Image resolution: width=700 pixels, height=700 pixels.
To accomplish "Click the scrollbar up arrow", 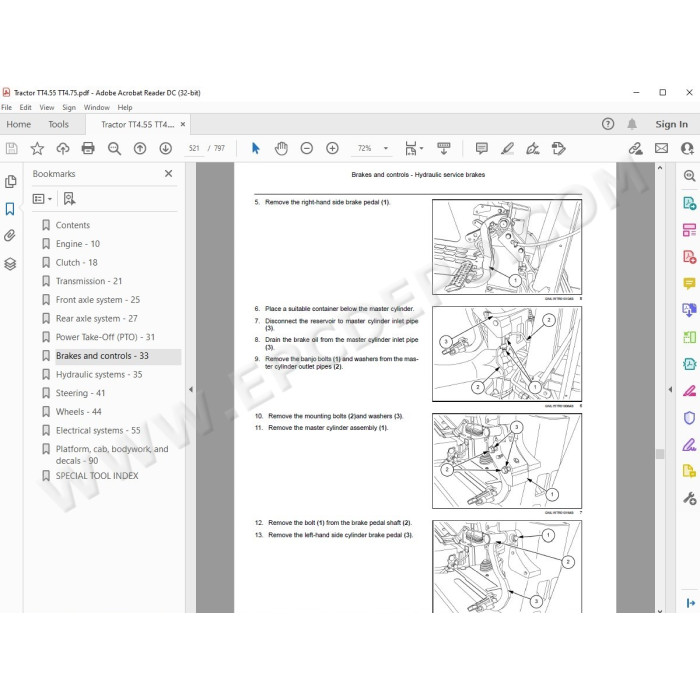I will click(660, 168).
